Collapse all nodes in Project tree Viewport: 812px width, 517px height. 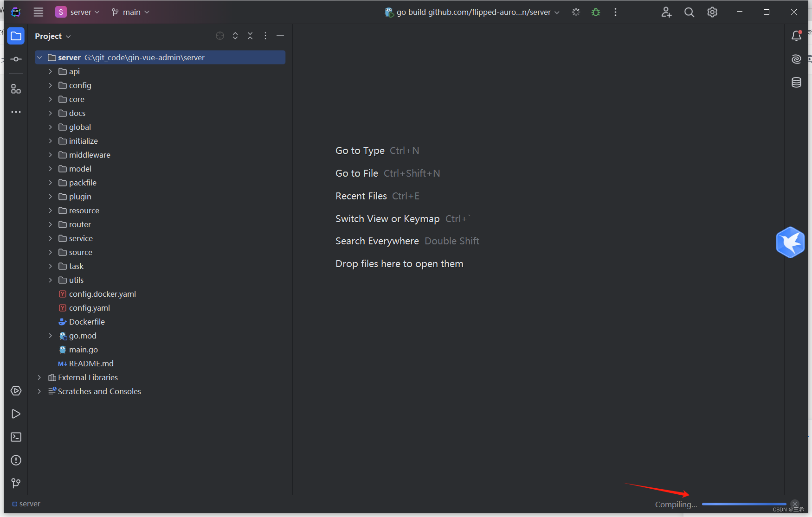point(250,35)
